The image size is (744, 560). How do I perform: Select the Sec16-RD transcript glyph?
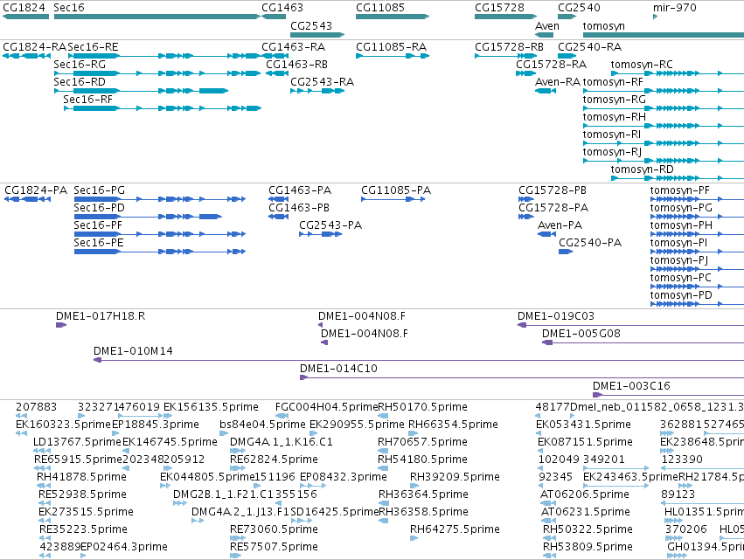pos(142,91)
